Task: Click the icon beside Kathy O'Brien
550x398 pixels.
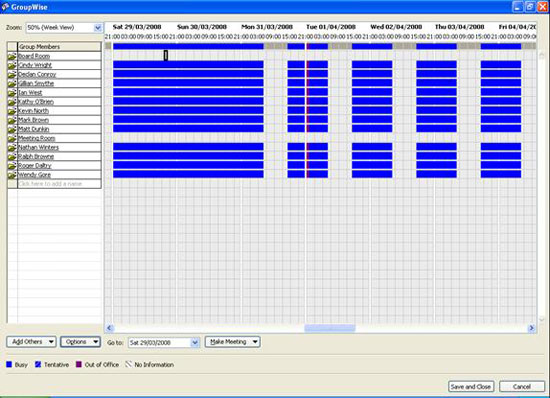Action: tap(12, 102)
